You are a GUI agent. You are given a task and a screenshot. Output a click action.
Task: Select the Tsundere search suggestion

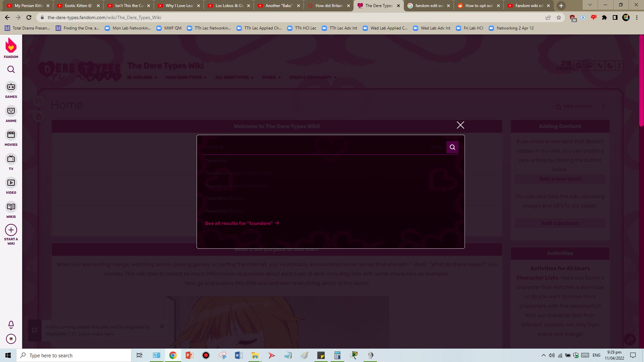pos(216,161)
